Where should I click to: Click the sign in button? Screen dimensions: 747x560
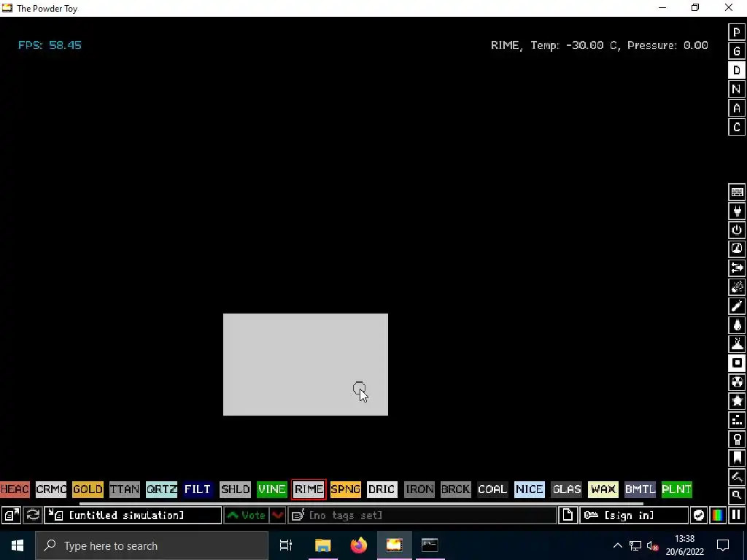(x=634, y=516)
